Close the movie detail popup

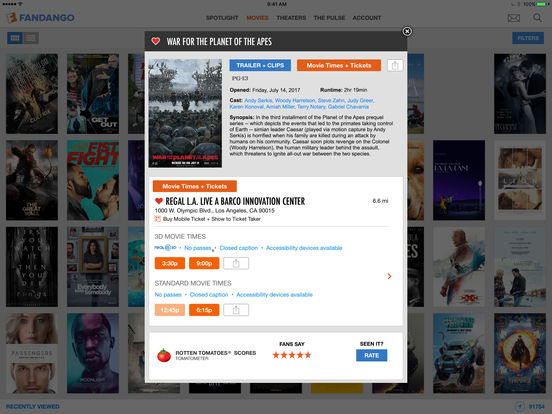click(407, 31)
